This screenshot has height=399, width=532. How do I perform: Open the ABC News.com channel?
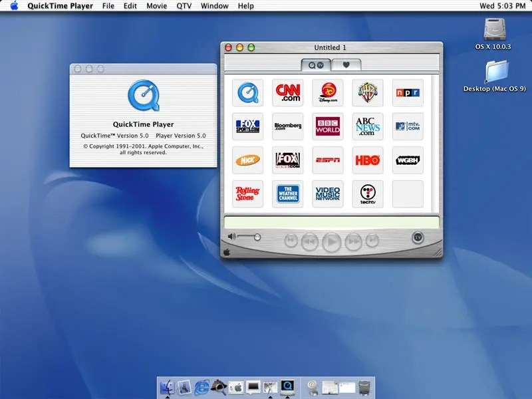pos(368,126)
